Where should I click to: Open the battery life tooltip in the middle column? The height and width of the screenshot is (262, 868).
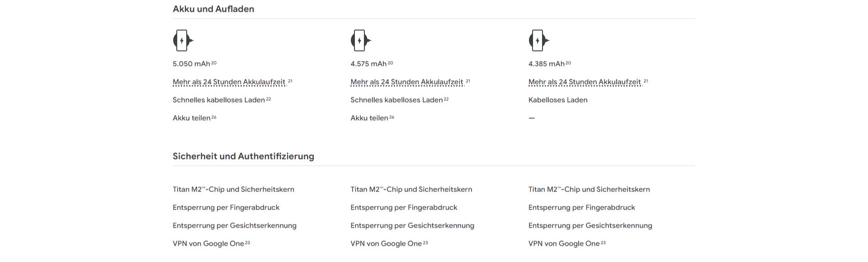[x=407, y=82]
